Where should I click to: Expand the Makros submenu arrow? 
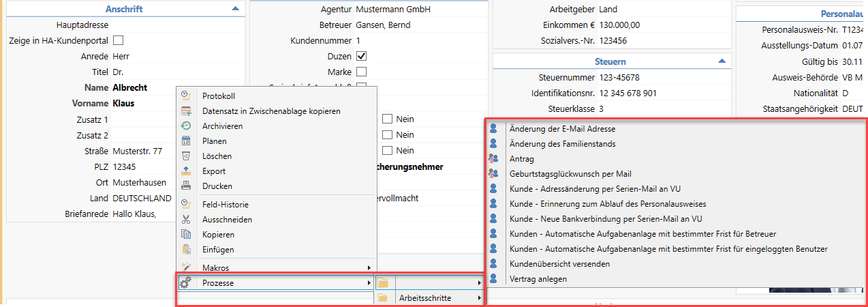(369, 267)
